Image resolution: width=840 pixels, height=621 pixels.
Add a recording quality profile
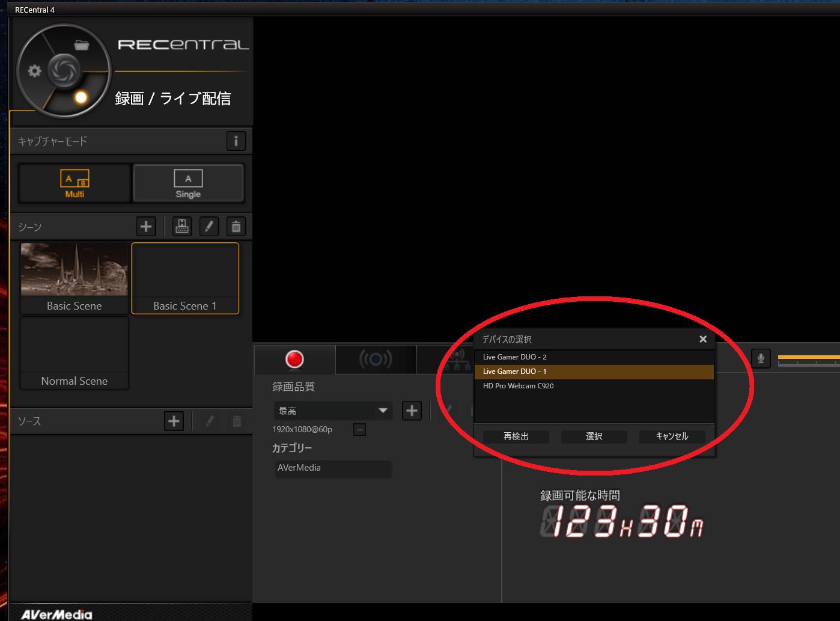[x=412, y=411]
